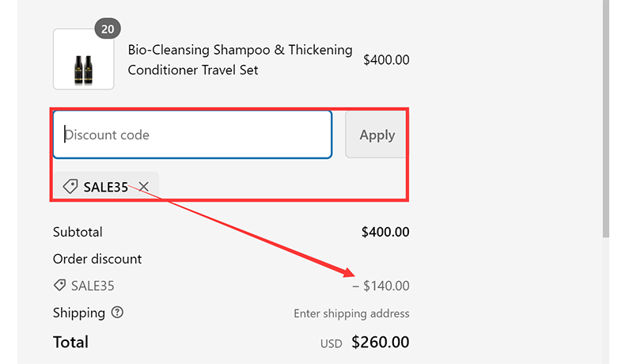
Task: Click the tag icon in the Order discount row
Action: (59, 286)
